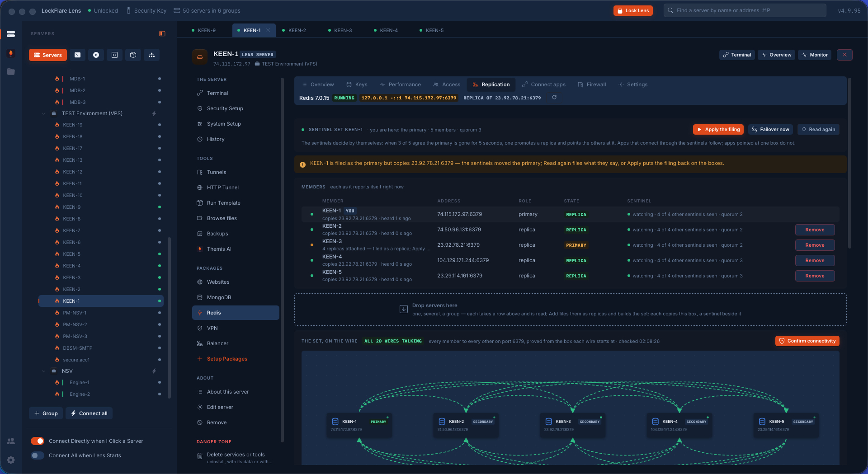This screenshot has height=474, width=868.
Task: Open the Firewall tab
Action: tap(592, 84)
